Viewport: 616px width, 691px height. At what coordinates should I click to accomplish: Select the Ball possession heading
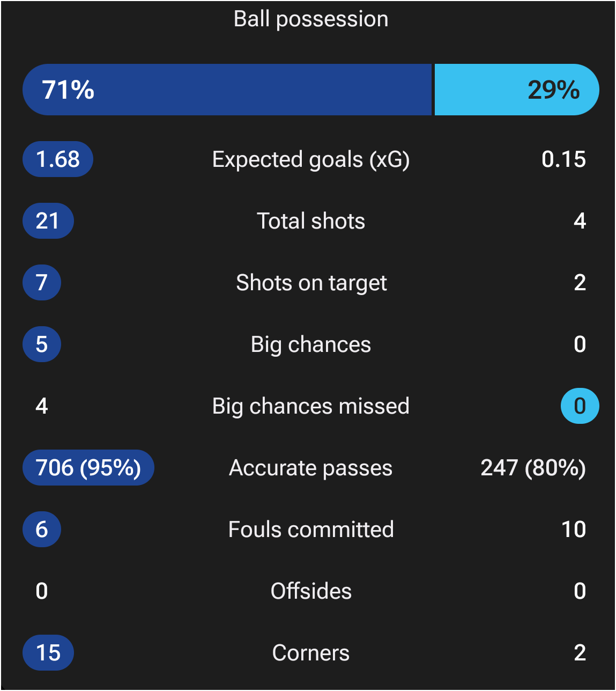[311, 19]
